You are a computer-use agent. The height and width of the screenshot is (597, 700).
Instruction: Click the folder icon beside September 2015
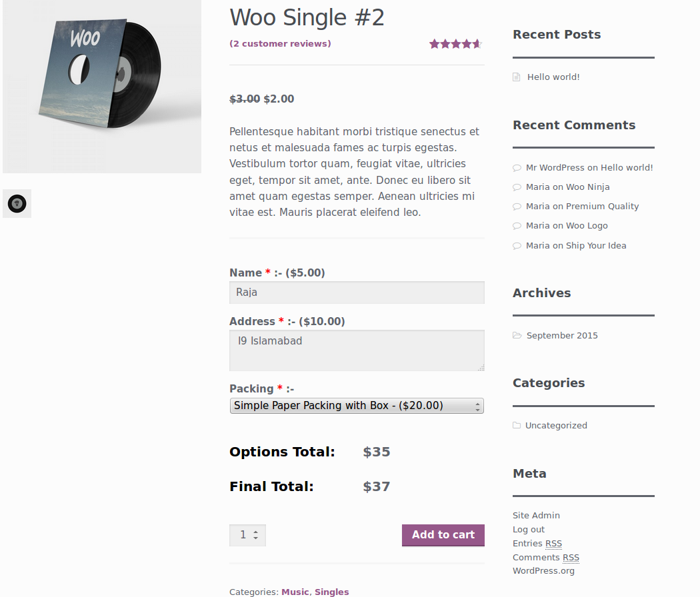(517, 336)
